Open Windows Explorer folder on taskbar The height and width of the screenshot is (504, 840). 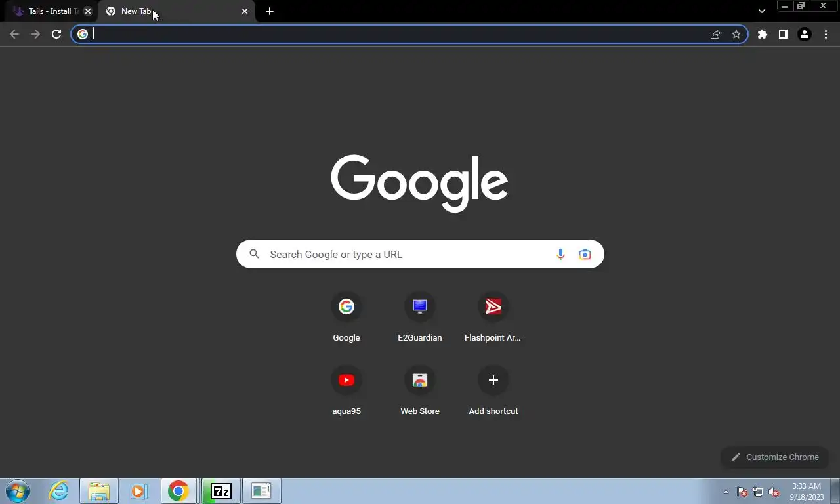(x=99, y=491)
